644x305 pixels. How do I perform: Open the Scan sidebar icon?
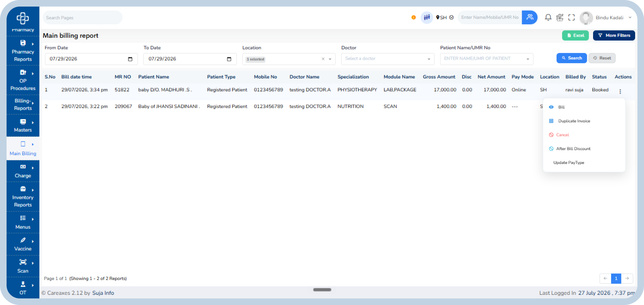23,262
